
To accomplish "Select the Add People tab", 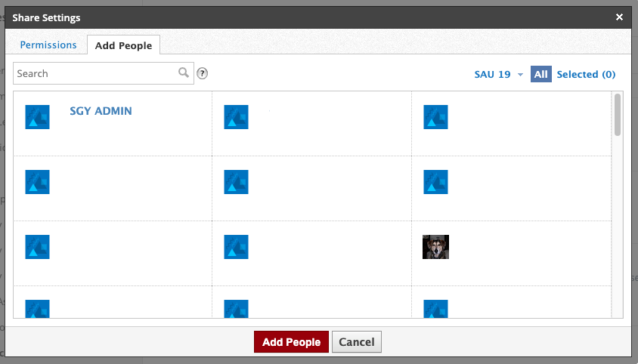I will coord(123,45).
